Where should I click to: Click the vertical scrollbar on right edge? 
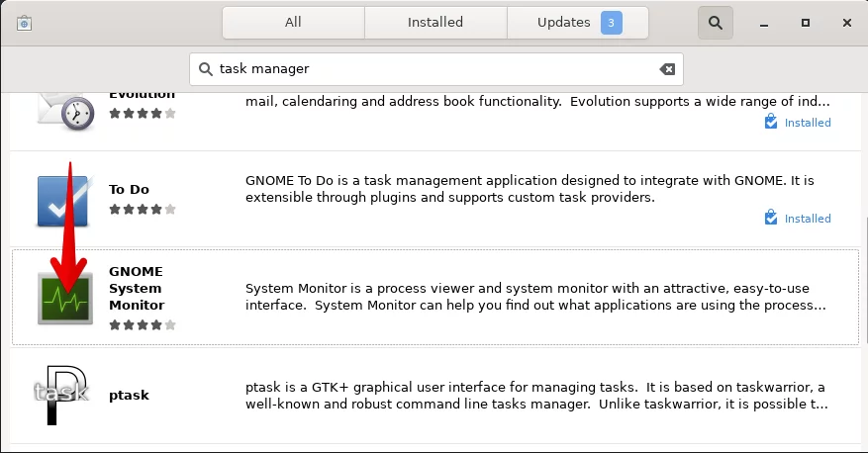(x=866, y=279)
